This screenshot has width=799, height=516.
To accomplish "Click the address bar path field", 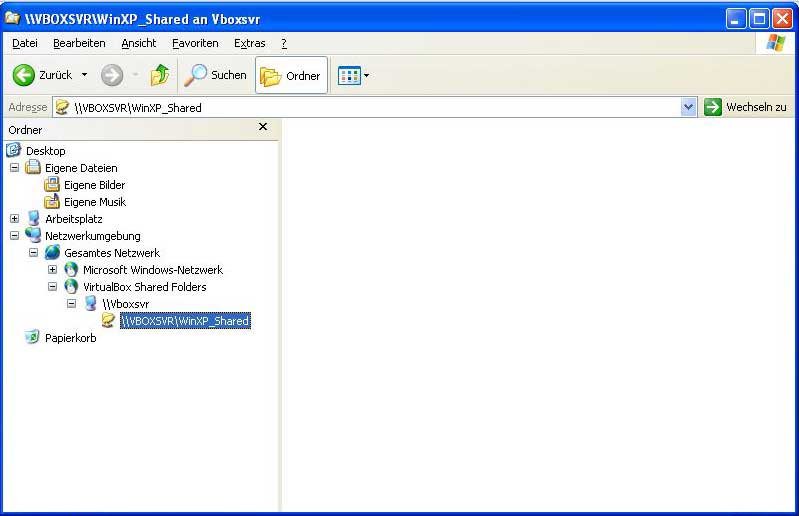I will click(375, 107).
